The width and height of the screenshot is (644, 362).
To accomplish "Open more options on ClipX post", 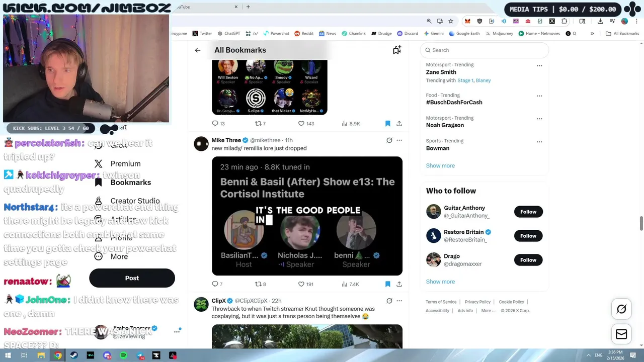I will [399, 301].
